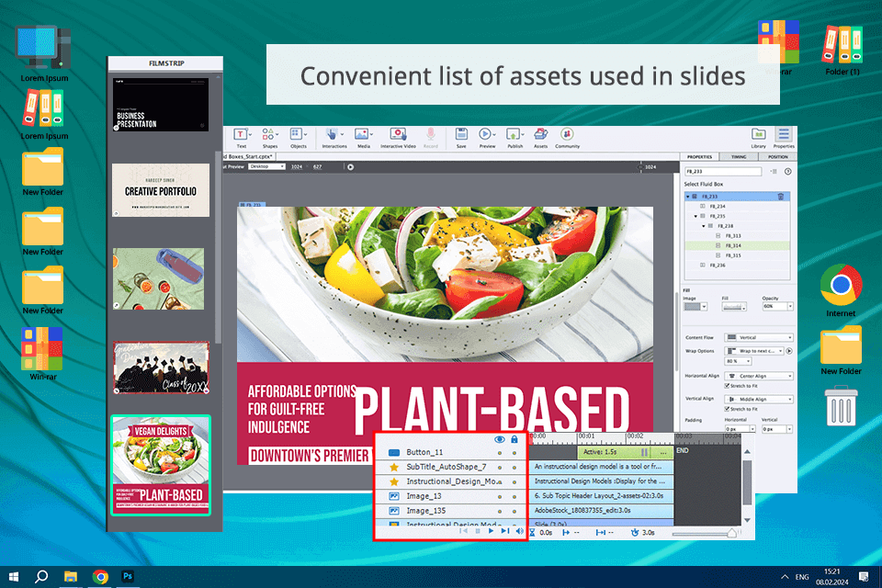Click the Windows Start button
Image resolution: width=882 pixels, height=588 pixels.
pyautogui.click(x=14, y=577)
